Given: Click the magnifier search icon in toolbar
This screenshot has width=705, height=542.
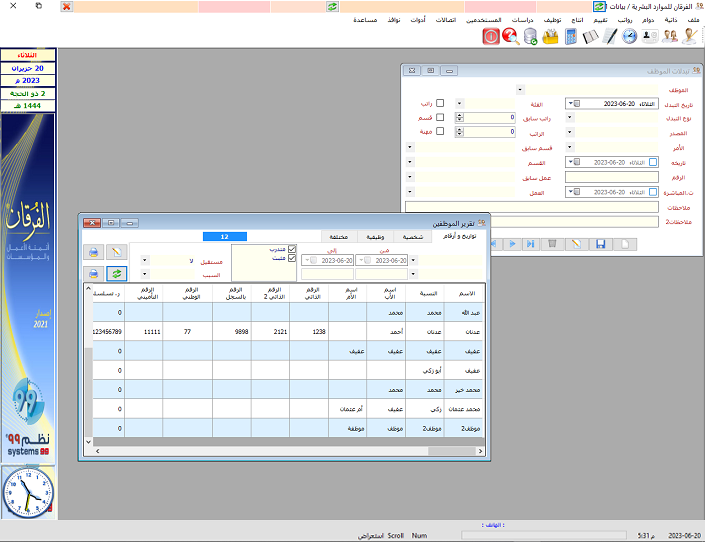Looking at the screenshot, I should coord(510,37).
